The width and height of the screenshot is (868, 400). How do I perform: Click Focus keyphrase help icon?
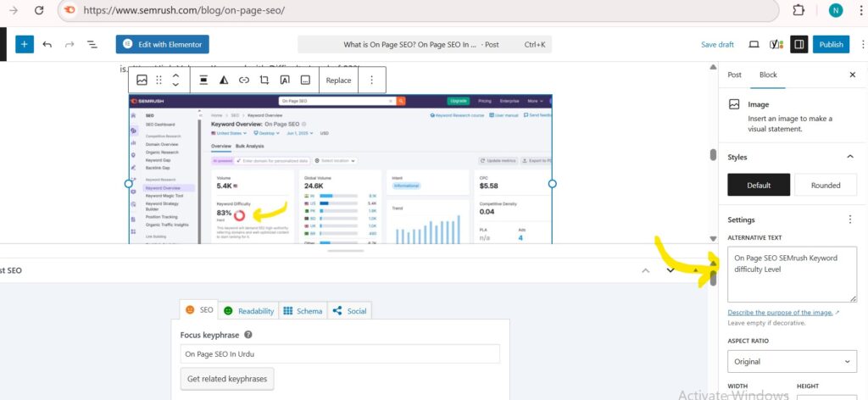click(x=248, y=335)
